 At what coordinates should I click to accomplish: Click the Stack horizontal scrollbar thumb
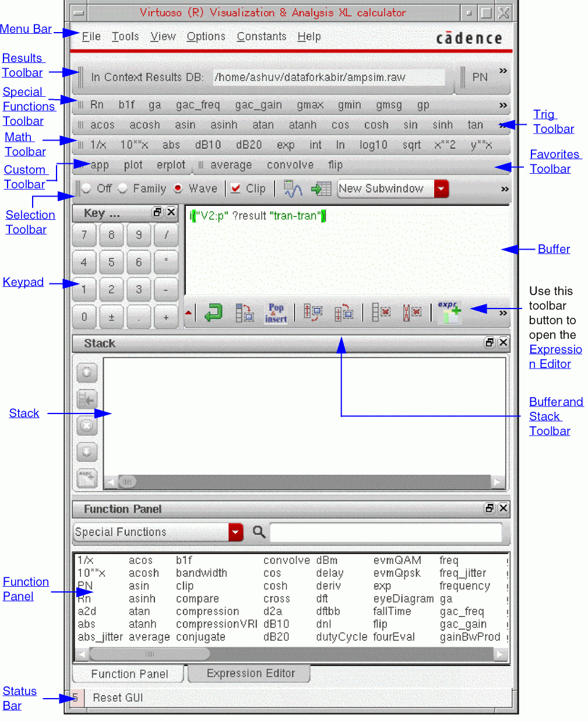click(128, 482)
